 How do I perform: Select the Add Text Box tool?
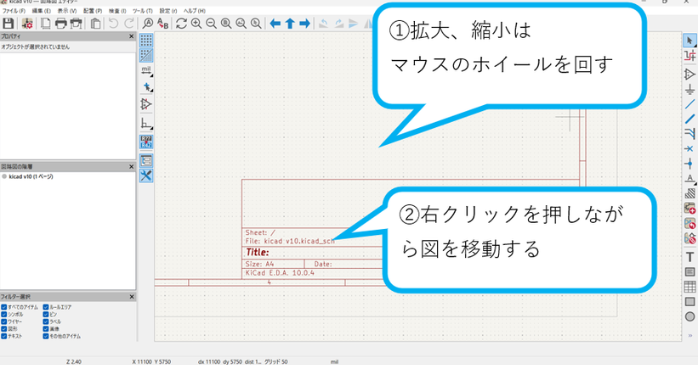coord(690,272)
